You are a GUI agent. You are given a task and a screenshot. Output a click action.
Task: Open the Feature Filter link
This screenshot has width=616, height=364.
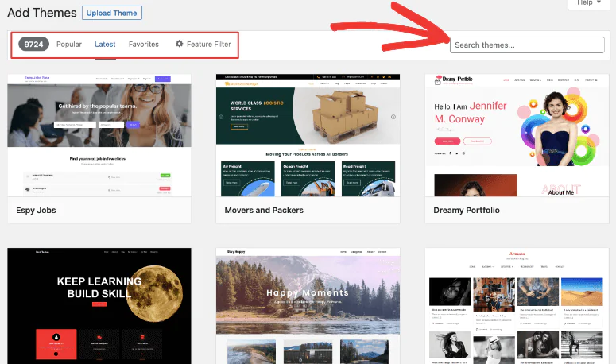[203, 44]
